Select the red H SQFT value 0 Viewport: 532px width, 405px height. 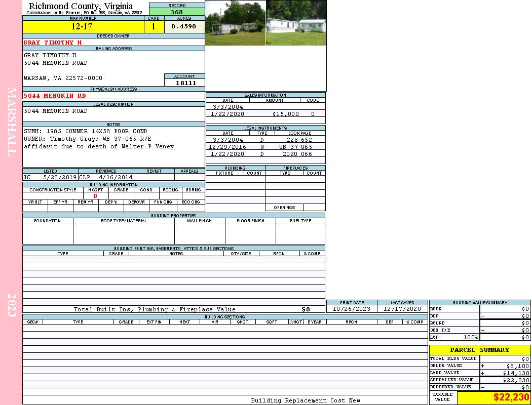pos(95,196)
